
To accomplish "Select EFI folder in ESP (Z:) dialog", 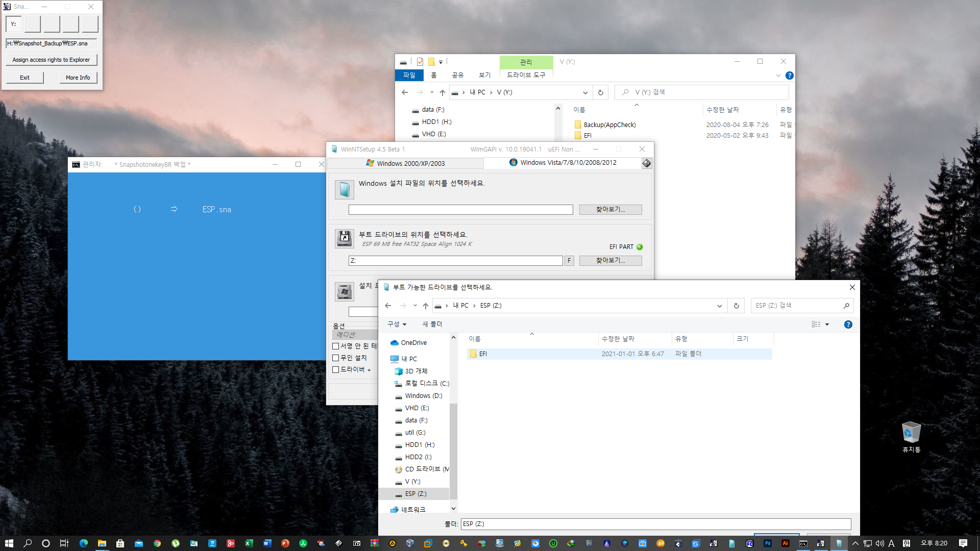I will click(x=619, y=354).
